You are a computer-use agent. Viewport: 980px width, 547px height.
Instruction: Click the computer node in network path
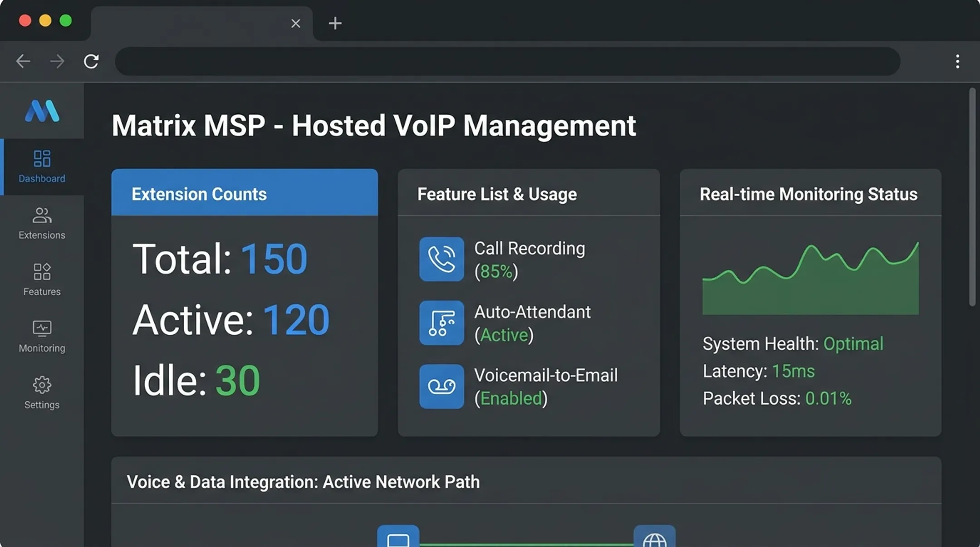398,536
